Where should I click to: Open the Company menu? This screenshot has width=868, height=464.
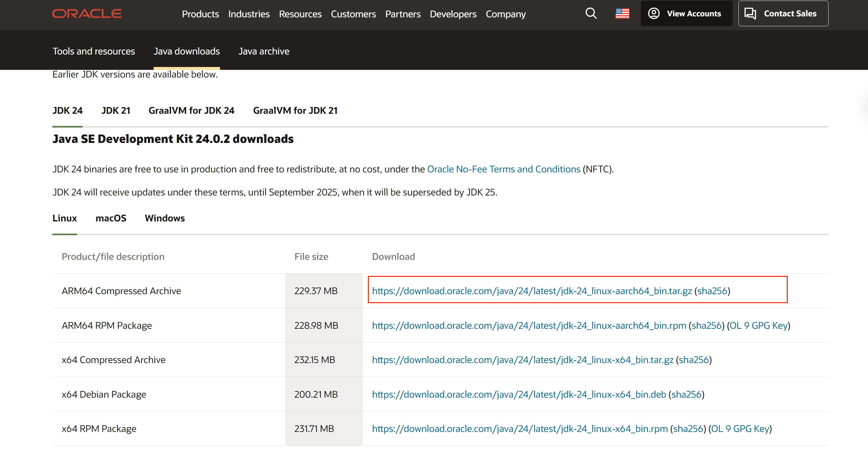click(x=506, y=14)
